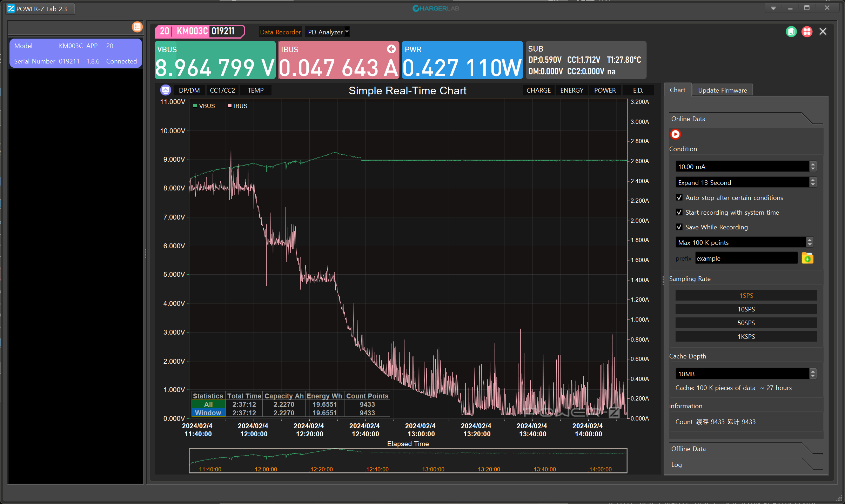Select the 10SPS sampling rate
Screen dimensions: 845x504
[746, 309]
